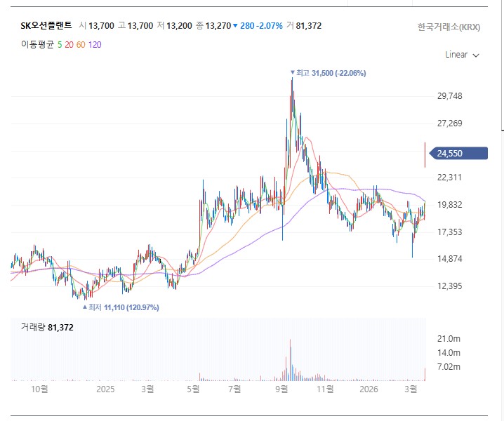Click the 7.02m volume axis label
The height and width of the screenshot is (421, 504).
point(449,367)
